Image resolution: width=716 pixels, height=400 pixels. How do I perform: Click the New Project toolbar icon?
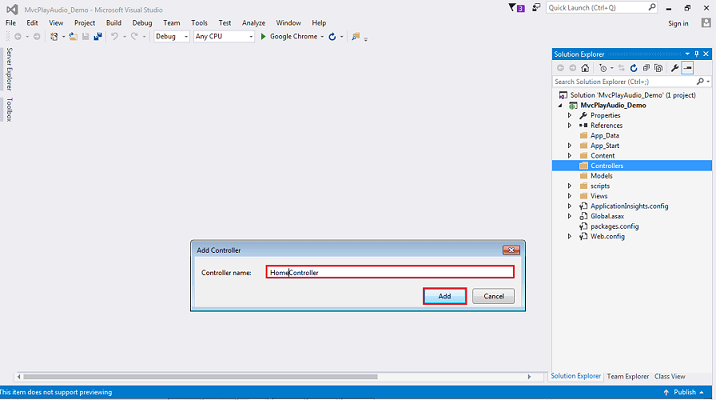[54, 37]
